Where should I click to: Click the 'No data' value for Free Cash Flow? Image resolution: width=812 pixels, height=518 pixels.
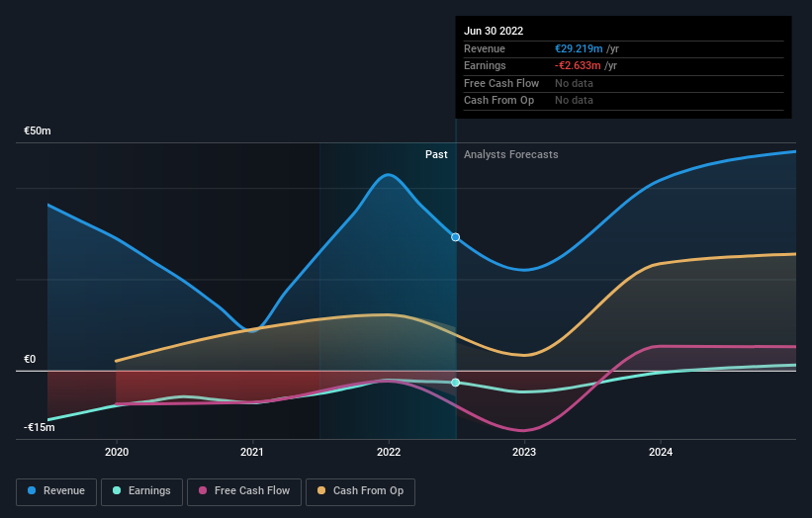[x=574, y=83]
